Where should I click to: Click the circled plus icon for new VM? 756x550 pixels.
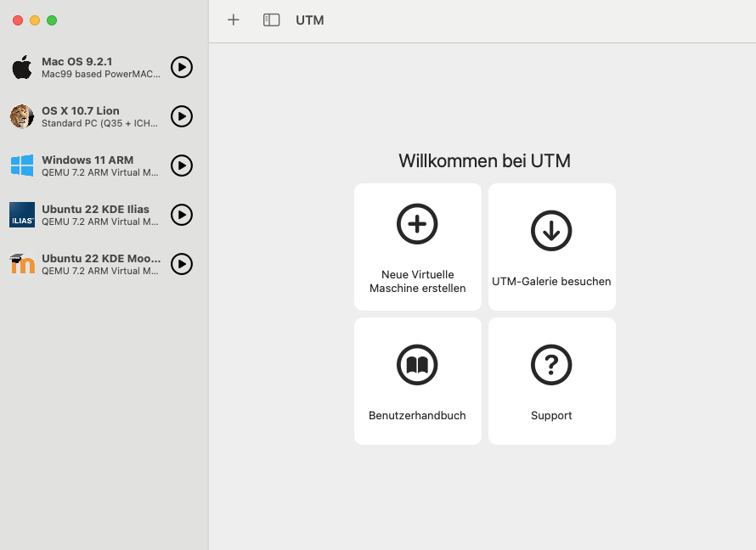pyautogui.click(x=417, y=224)
